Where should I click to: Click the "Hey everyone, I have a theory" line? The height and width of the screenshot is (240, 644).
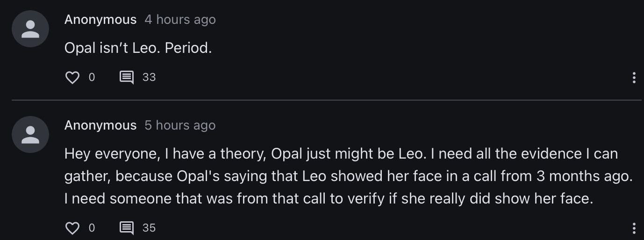[x=341, y=153]
